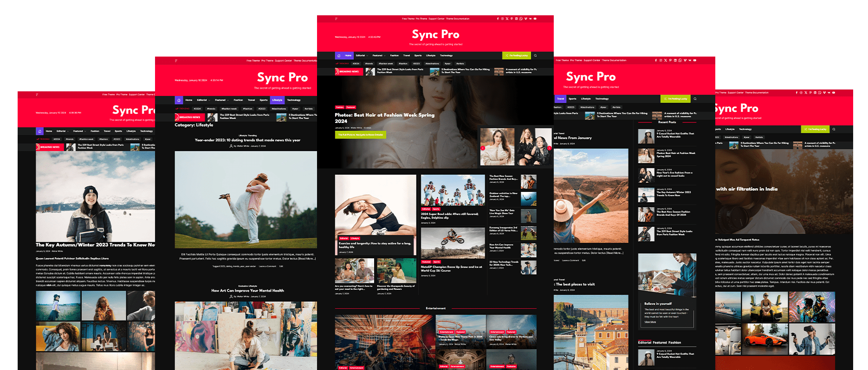Screen dimensions: 868x370
Task: Open hamburger icon in Lifestyle category page
Action: (x=176, y=61)
